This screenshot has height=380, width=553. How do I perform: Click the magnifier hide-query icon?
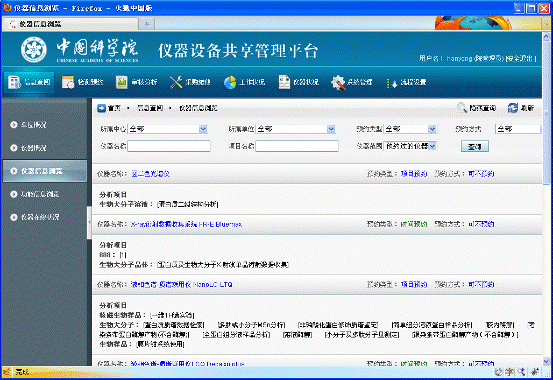tap(462, 108)
